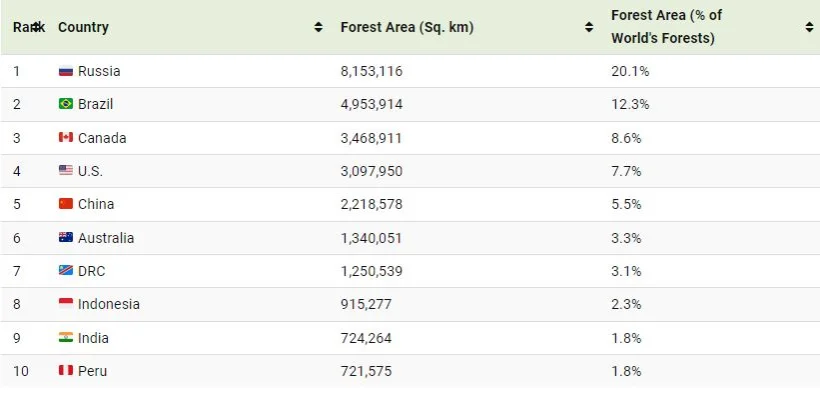820x393 pixels.
Task: Sort by Forest Area Sq. km arrows
Action: click(x=589, y=27)
